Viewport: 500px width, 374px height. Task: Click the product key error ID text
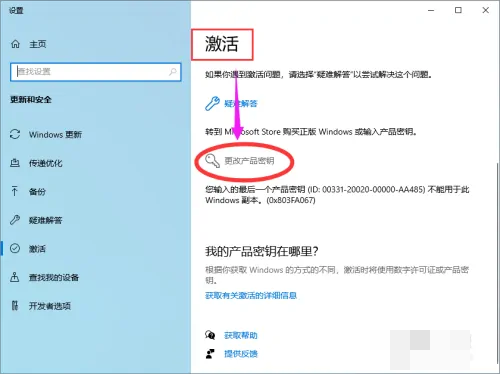click(337, 195)
